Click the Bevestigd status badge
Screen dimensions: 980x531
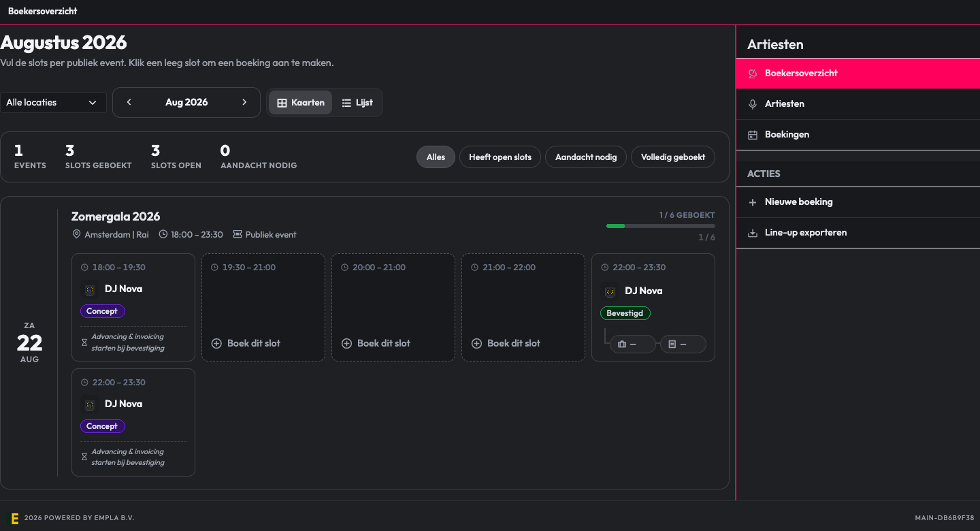[625, 313]
